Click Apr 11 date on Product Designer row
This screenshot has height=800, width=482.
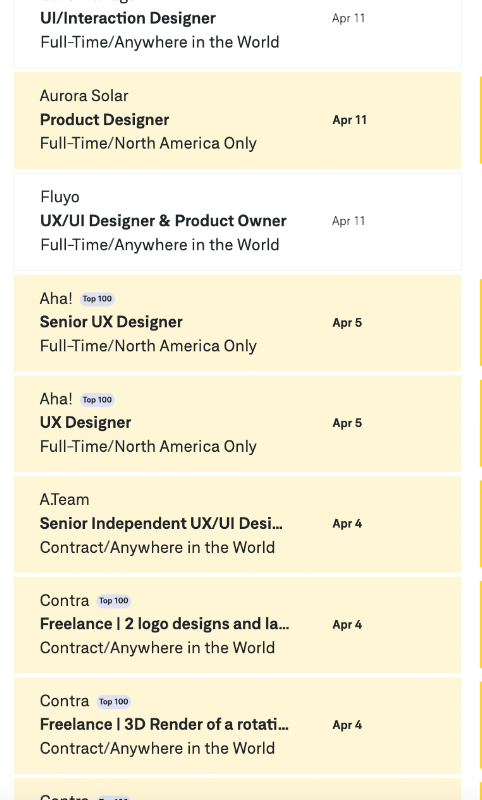(349, 120)
